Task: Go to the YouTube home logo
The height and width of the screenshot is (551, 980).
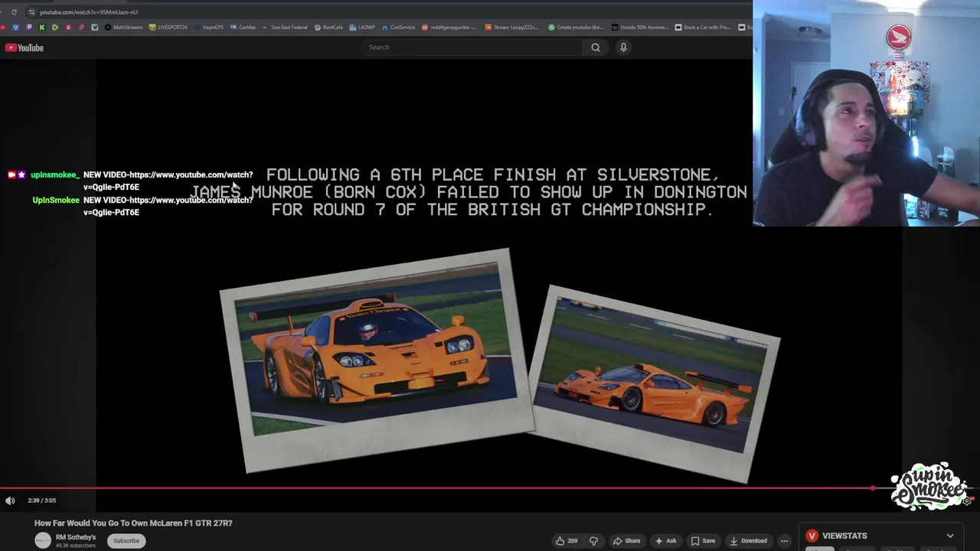Action: [x=24, y=47]
